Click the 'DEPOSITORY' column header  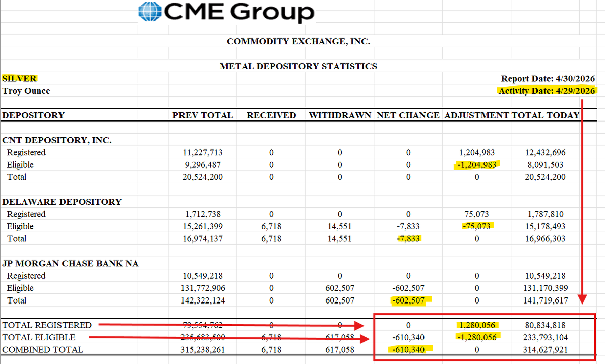(33, 115)
